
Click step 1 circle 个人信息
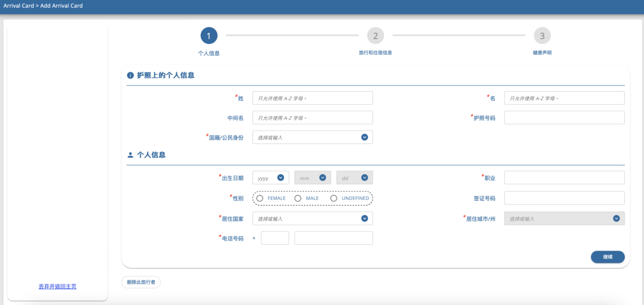click(209, 36)
